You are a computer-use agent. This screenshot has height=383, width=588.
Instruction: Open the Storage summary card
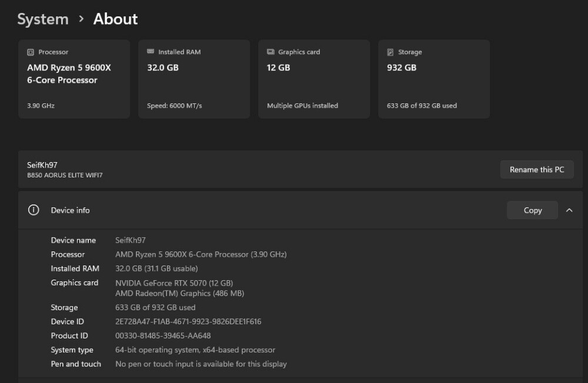434,79
